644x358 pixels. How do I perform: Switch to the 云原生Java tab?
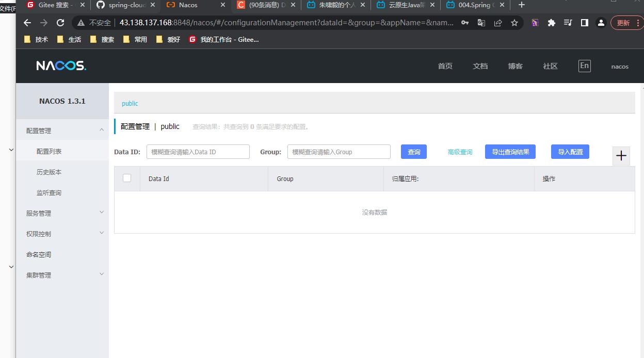click(406, 5)
